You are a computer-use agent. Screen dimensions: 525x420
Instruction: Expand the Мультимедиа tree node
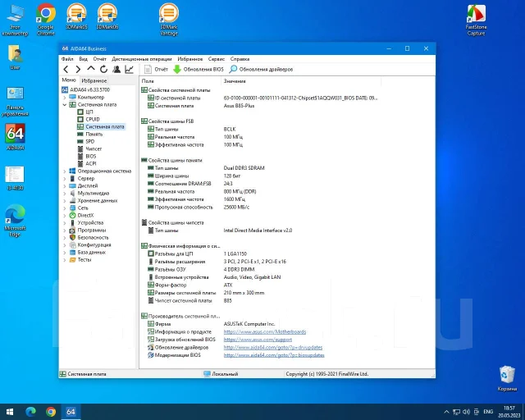65,194
